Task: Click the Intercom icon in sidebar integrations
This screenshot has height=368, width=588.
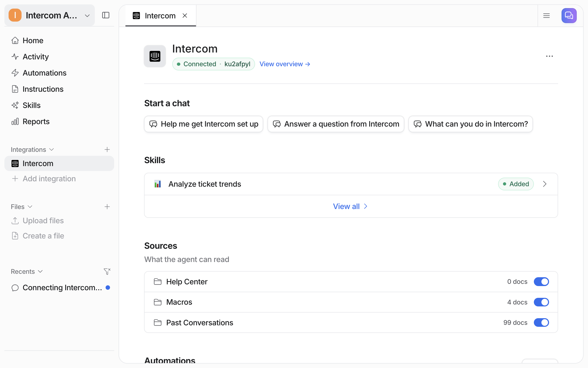Action: point(15,163)
